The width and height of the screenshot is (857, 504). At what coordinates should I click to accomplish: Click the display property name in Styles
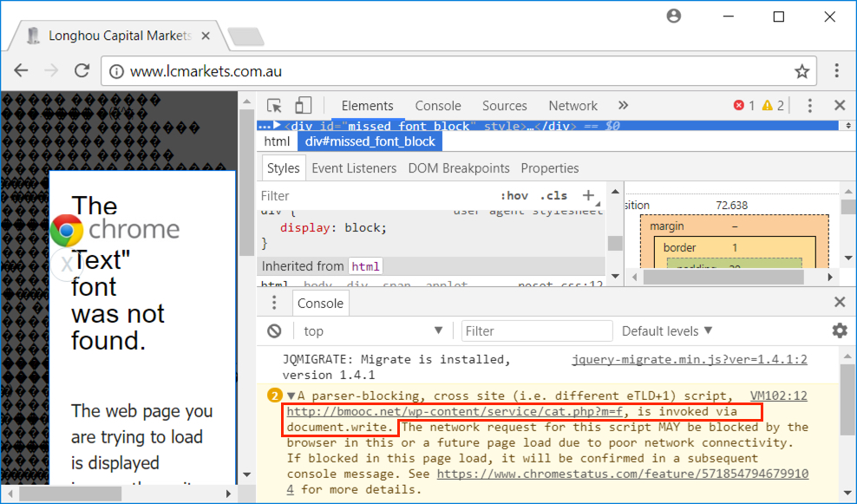pyautogui.click(x=305, y=228)
